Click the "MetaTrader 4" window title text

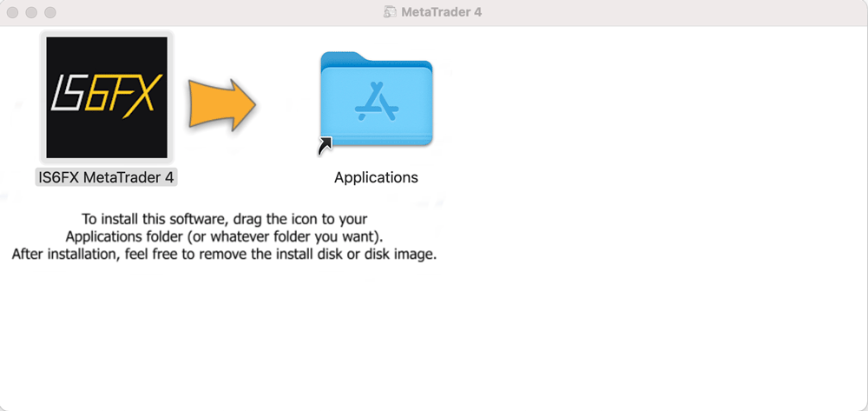(442, 12)
